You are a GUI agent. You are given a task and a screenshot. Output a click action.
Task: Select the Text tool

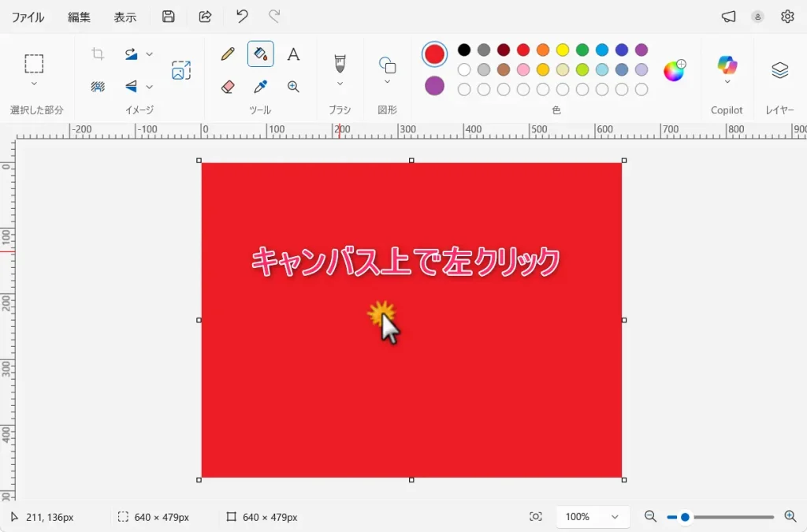293,54
